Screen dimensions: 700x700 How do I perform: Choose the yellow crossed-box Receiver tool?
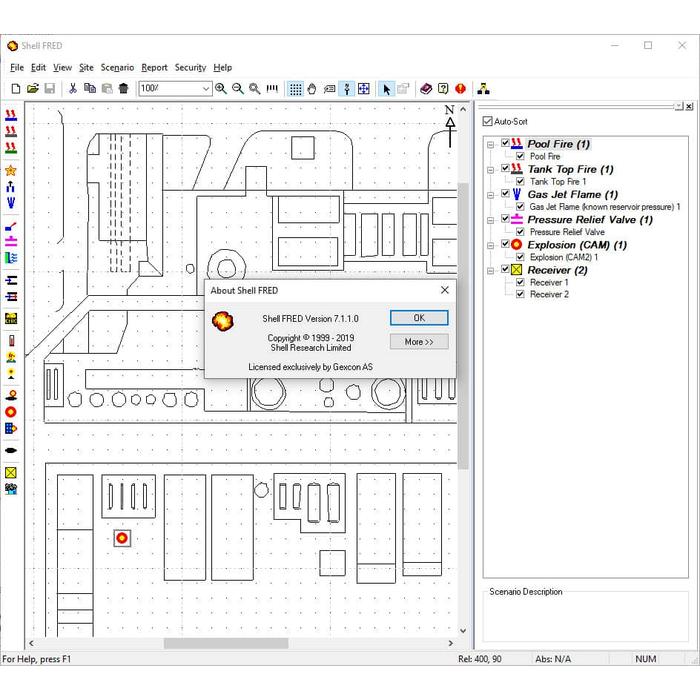tap(11, 473)
